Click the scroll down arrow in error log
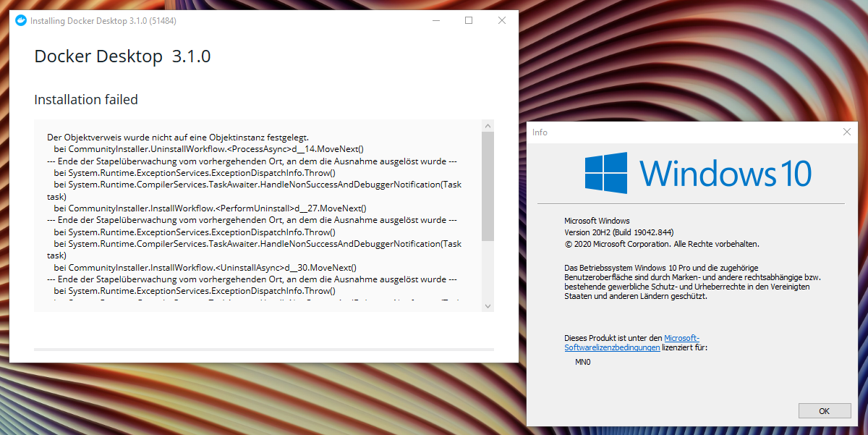 pyautogui.click(x=488, y=305)
